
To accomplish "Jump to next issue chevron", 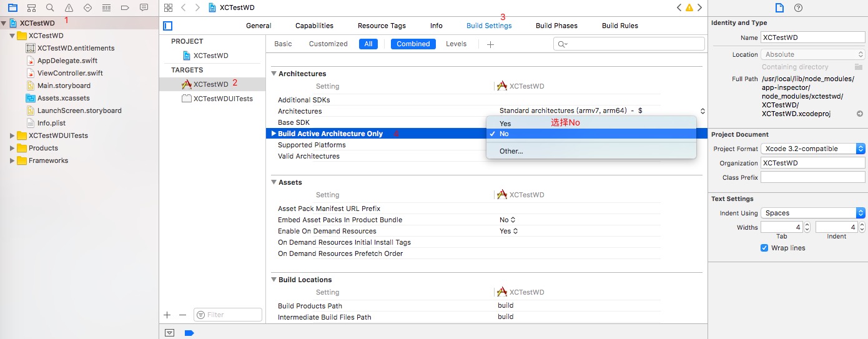I will point(700,7).
